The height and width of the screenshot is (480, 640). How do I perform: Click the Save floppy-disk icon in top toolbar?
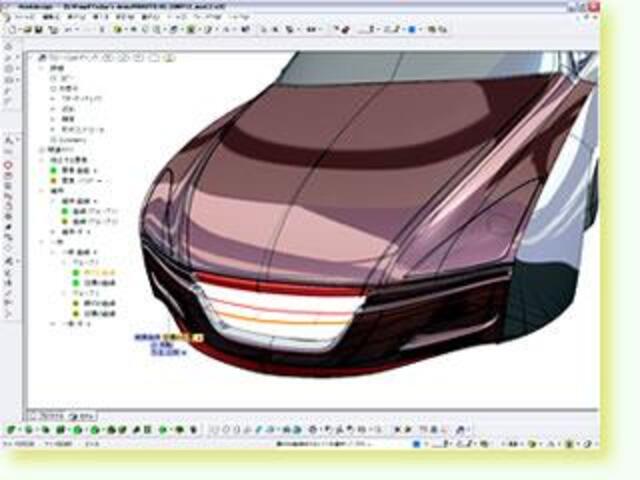point(39,29)
